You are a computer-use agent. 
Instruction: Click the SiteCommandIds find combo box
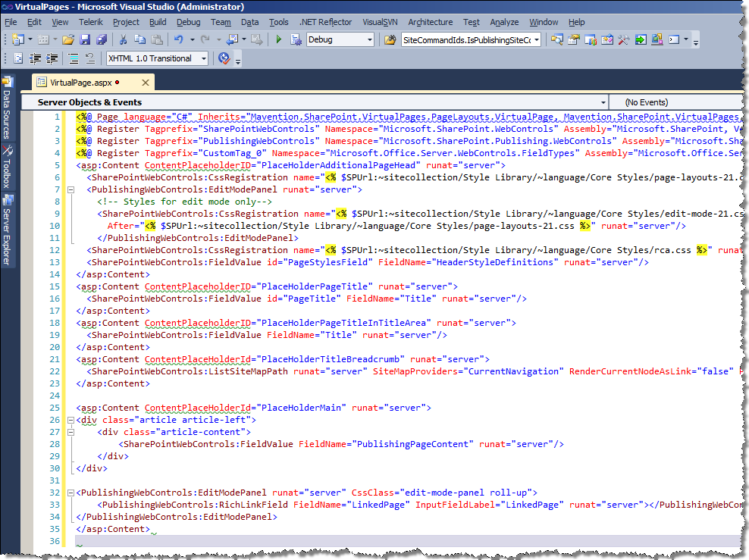click(471, 39)
